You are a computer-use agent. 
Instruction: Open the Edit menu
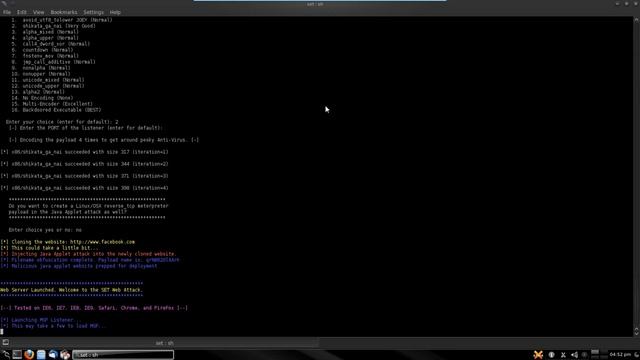(22, 12)
